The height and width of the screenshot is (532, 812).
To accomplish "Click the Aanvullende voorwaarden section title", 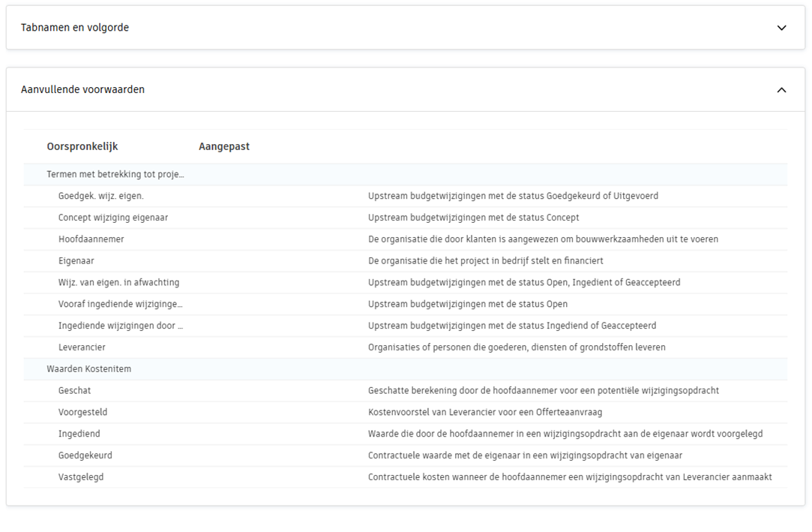I will (82, 89).
